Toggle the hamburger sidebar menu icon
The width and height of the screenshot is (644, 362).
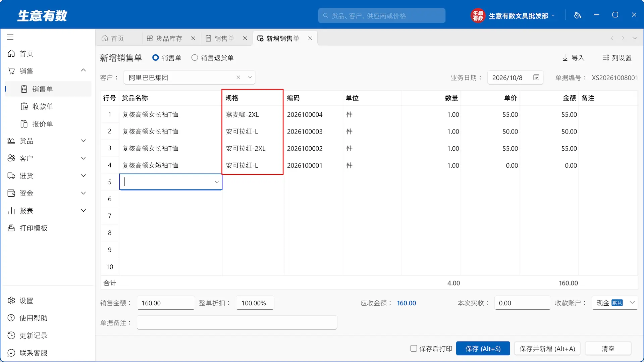pos(10,37)
